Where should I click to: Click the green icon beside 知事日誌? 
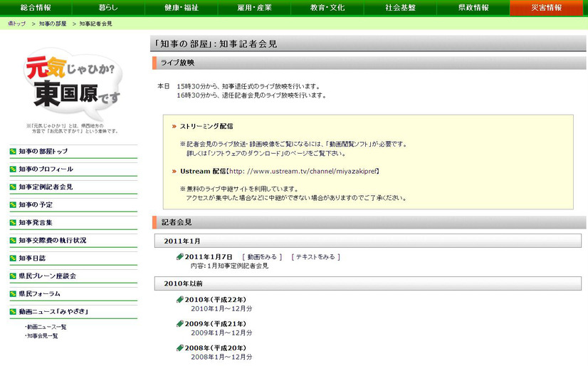(x=13, y=258)
